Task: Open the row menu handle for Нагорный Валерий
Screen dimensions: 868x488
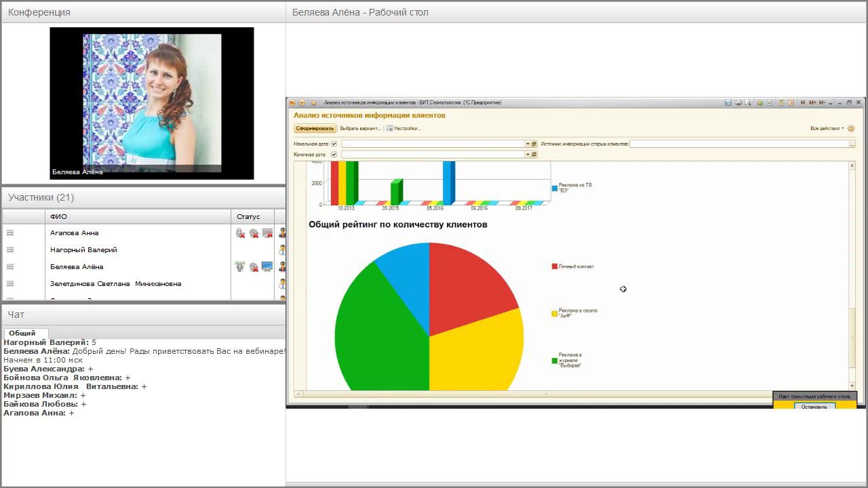Action: point(10,250)
